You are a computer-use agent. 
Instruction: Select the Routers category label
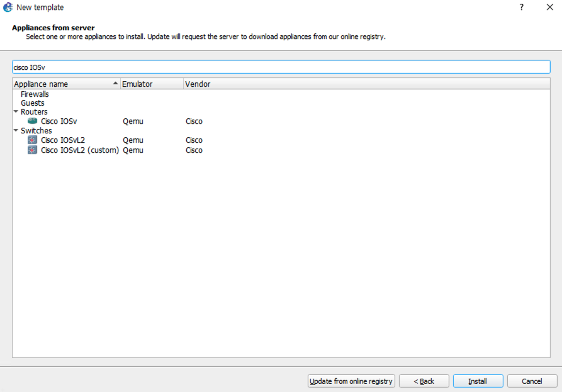coord(34,112)
